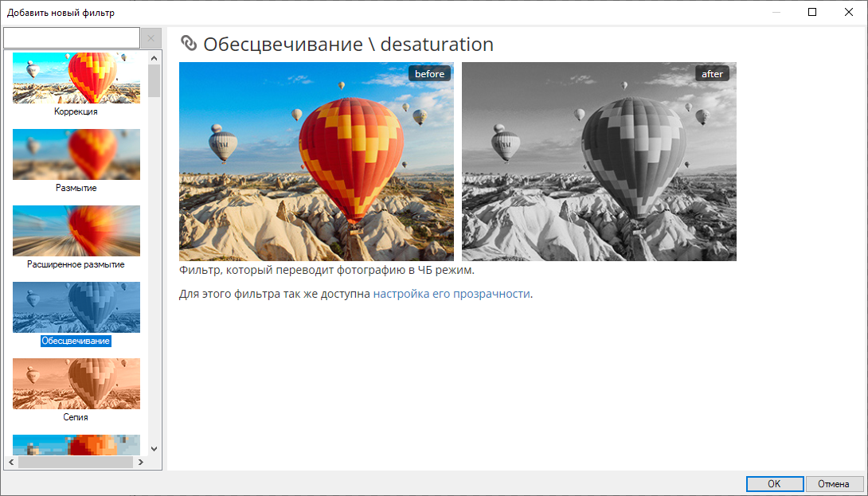Click the highlighted Обесцвечивание label
This screenshot has height=496, width=868.
(x=76, y=341)
